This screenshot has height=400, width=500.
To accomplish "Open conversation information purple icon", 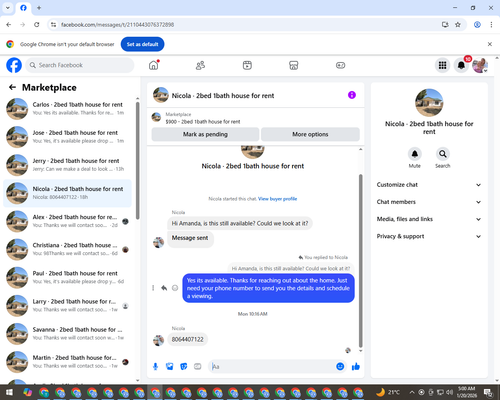I will coord(352,95).
